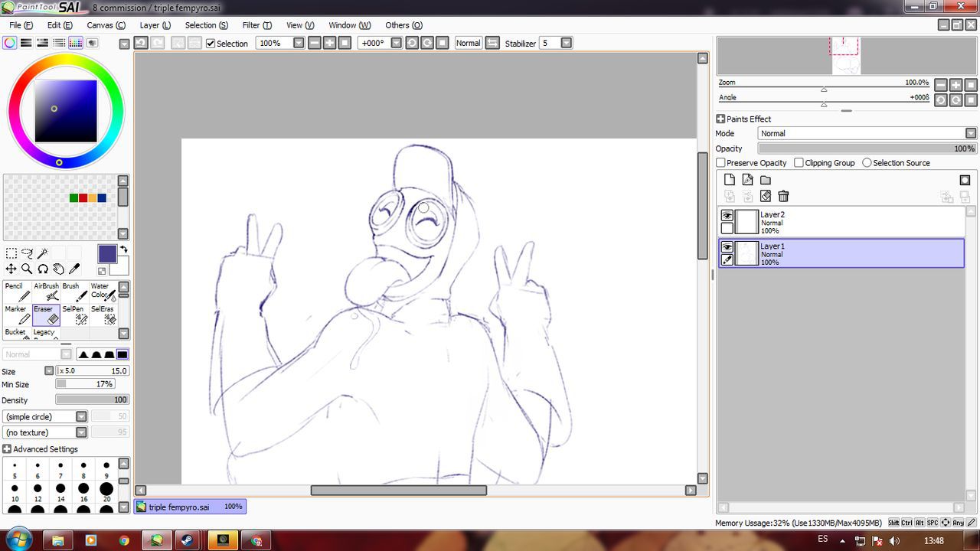
Task: Open the simple circle brush shape dropdown
Action: (x=81, y=416)
